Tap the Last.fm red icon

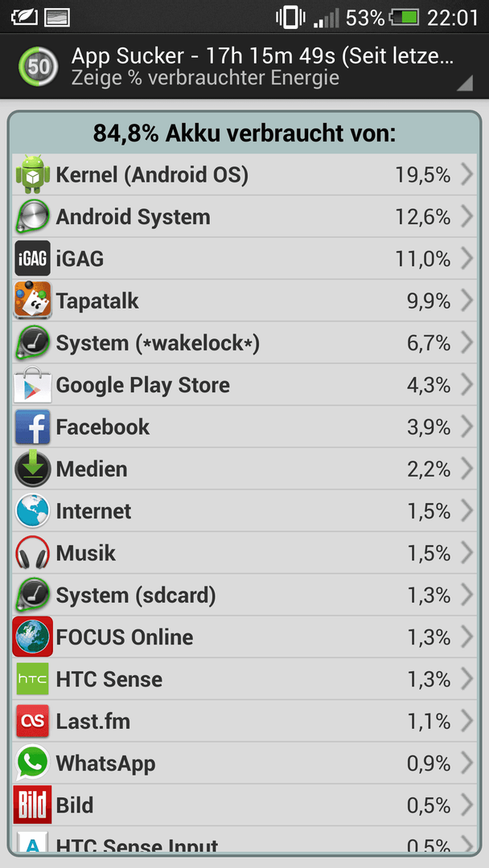click(x=33, y=721)
